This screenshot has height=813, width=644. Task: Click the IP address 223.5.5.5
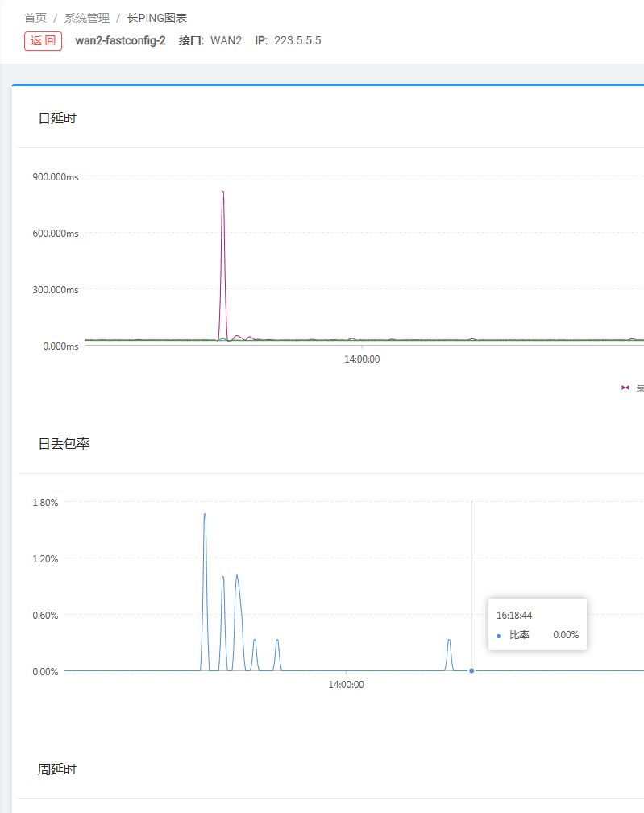pyautogui.click(x=297, y=40)
